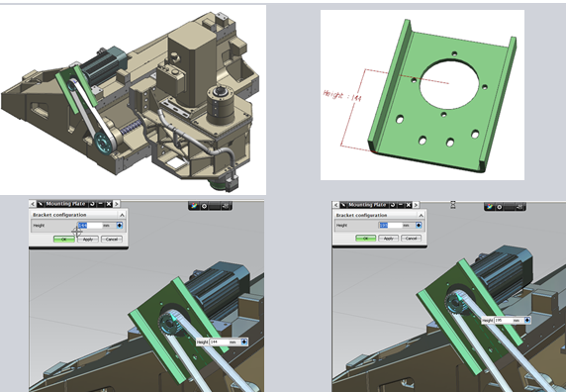Click the pin icon on right Mounting Plate title bar

pos(343,205)
